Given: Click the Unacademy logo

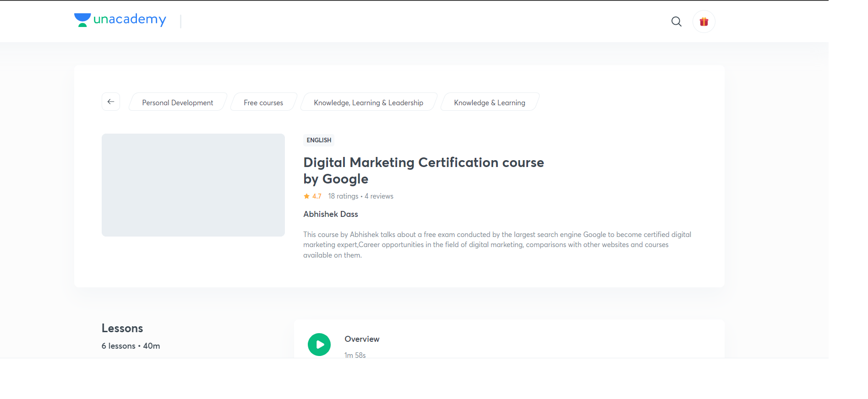Looking at the screenshot, I should pos(120,20).
